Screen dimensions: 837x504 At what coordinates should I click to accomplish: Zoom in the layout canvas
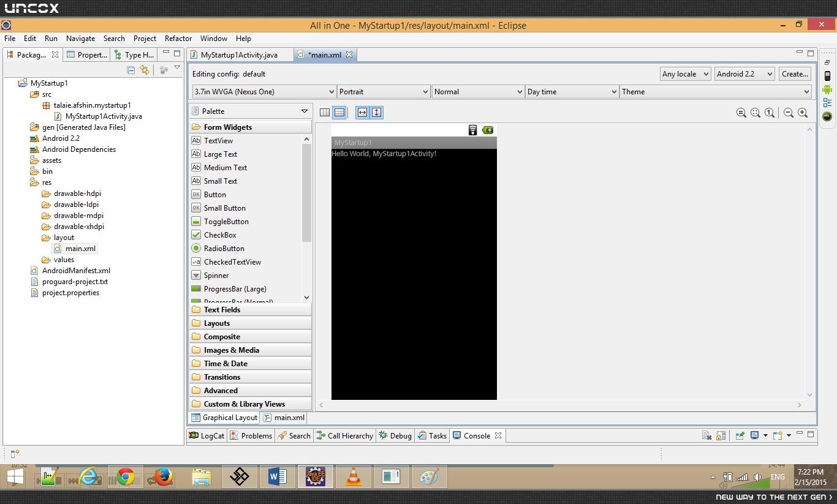[x=803, y=113]
